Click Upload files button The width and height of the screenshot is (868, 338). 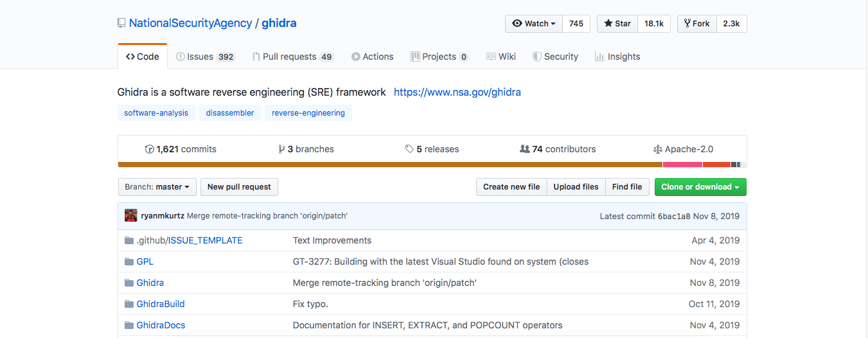pyautogui.click(x=576, y=187)
